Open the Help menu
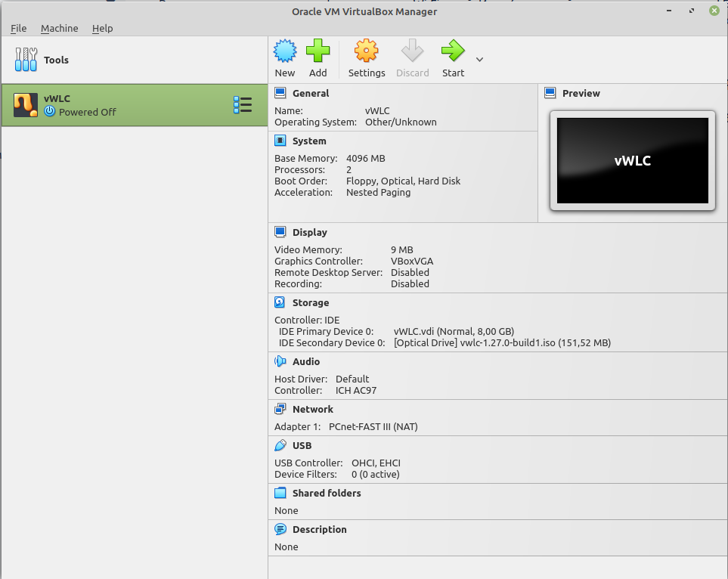Viewport: 728px width, 579px height. tap(102, 28)
